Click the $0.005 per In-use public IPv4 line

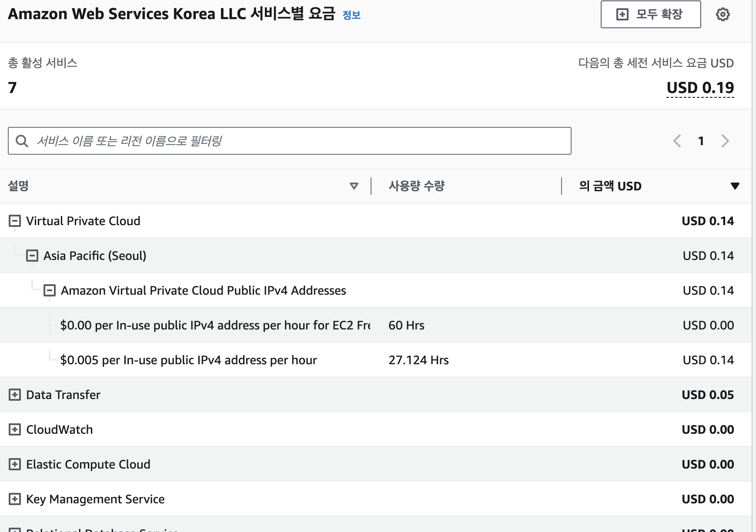coord(188,360)
